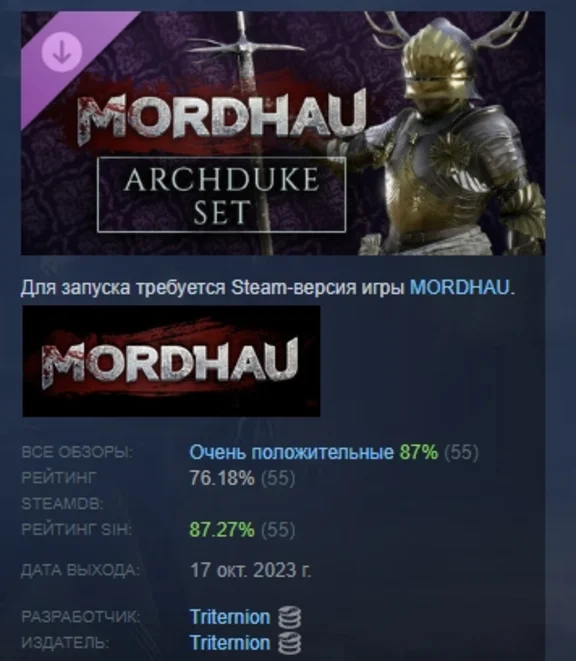Click the 'РЕЙТИНГ SIH' label
576x661 pixels.
coord(76,529)
